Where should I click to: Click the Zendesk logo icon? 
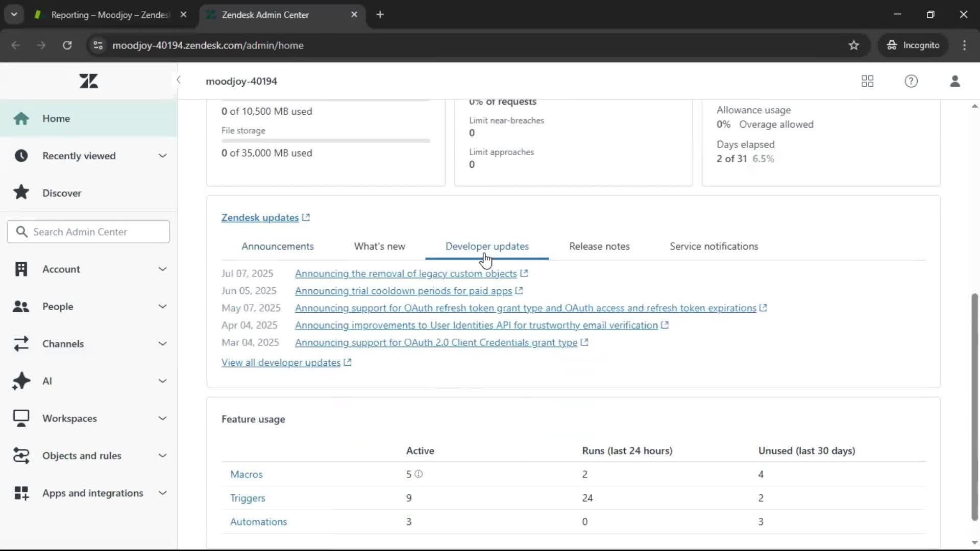pos(88,81)
